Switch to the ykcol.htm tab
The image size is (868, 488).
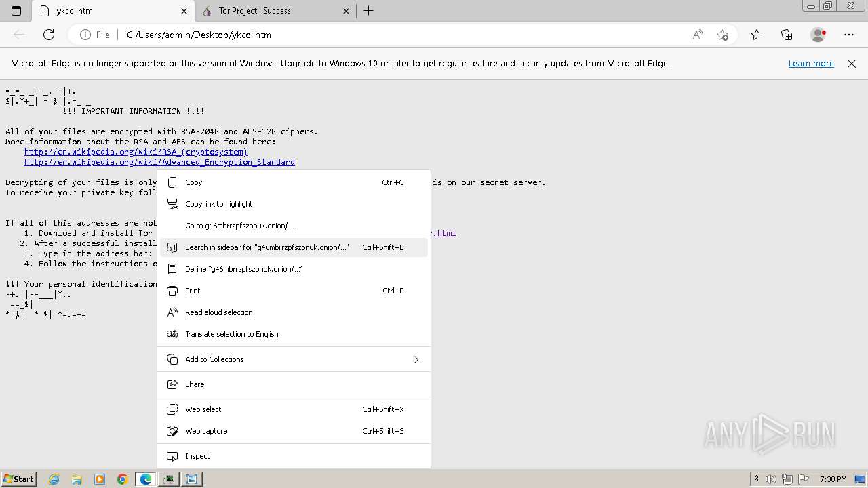[x=113, y=11]
